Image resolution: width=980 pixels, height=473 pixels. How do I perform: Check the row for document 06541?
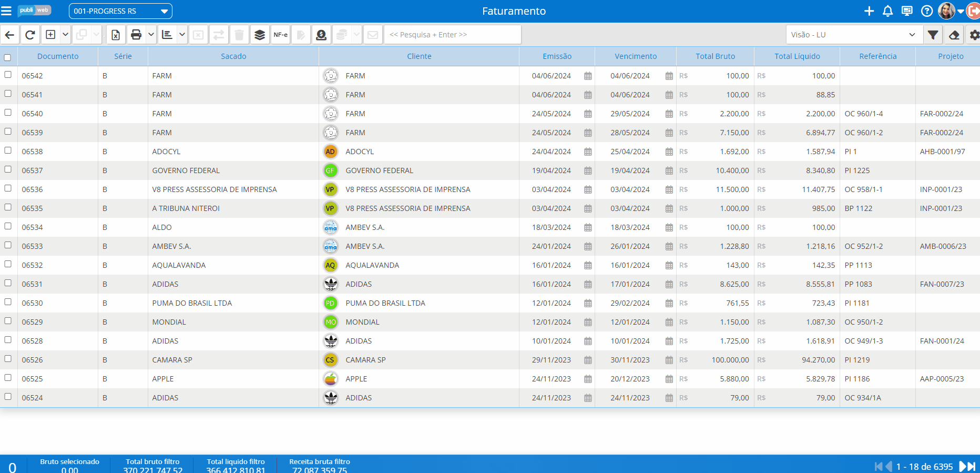pyautogui.click(x=8, y=94)
